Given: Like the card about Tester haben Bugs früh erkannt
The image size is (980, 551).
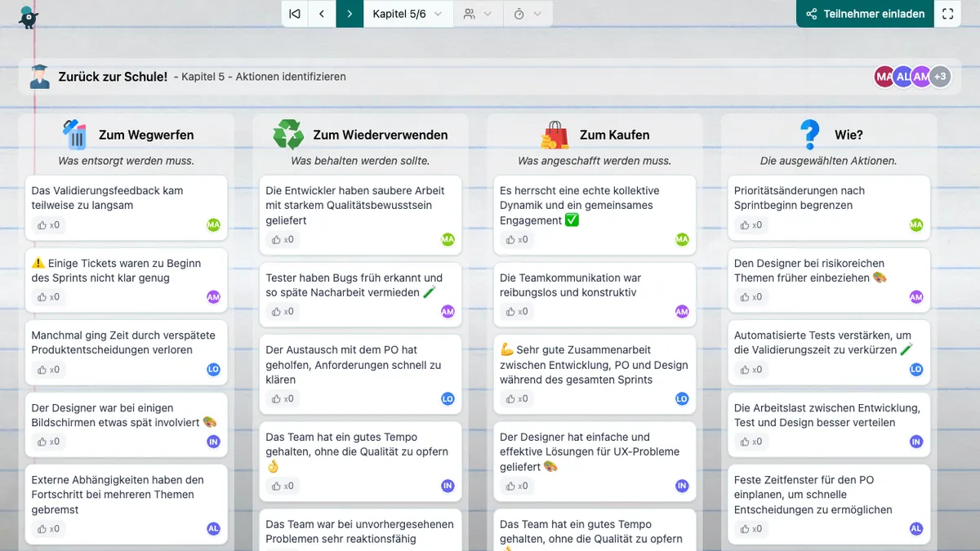Looking at the screenshot, I should click(x=279, y=313).
